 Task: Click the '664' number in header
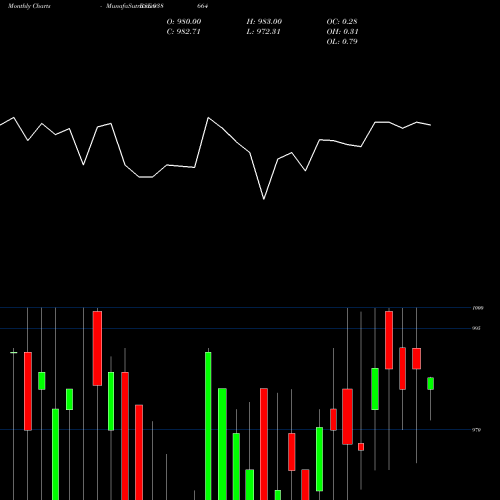pos(202,6)
